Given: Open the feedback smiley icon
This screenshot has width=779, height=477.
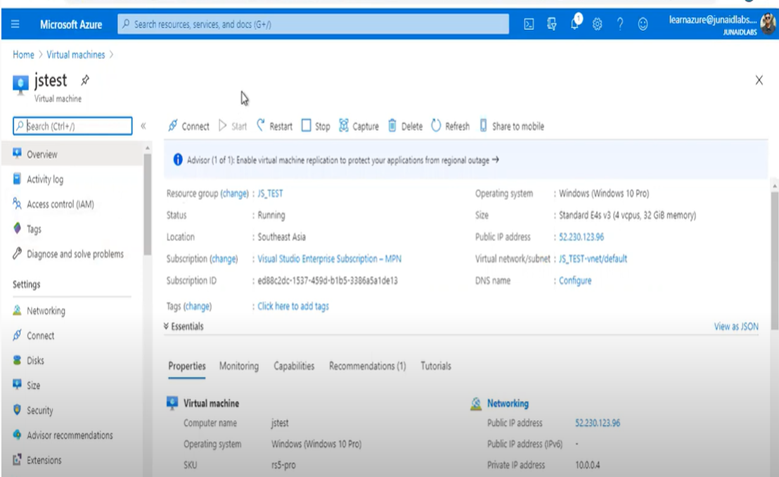Looking at the screenshot, I should tap(643, 24).
